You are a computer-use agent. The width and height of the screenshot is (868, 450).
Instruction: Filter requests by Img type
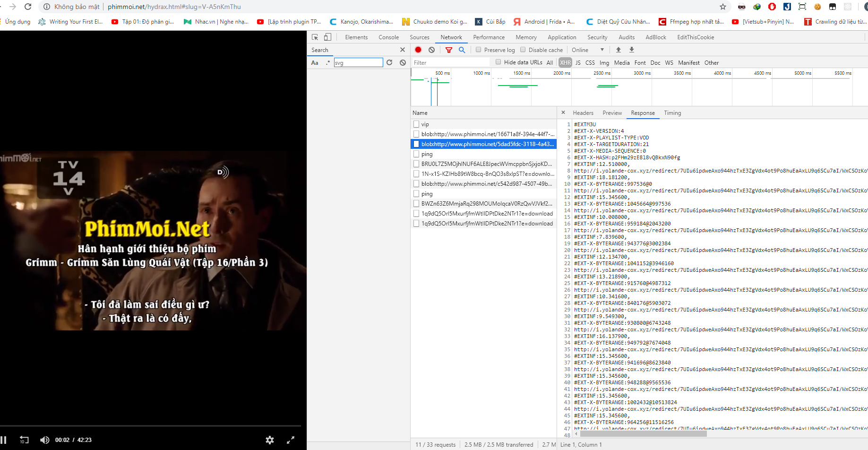(604, 62)
